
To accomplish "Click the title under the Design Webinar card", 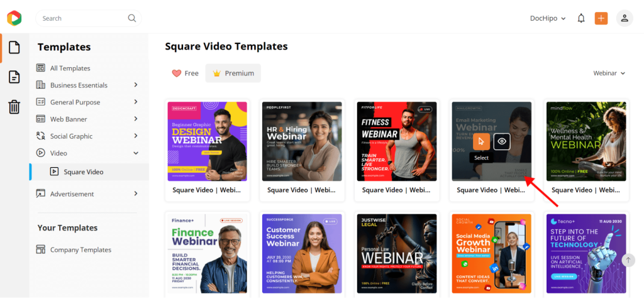I will tap(206, 190).
